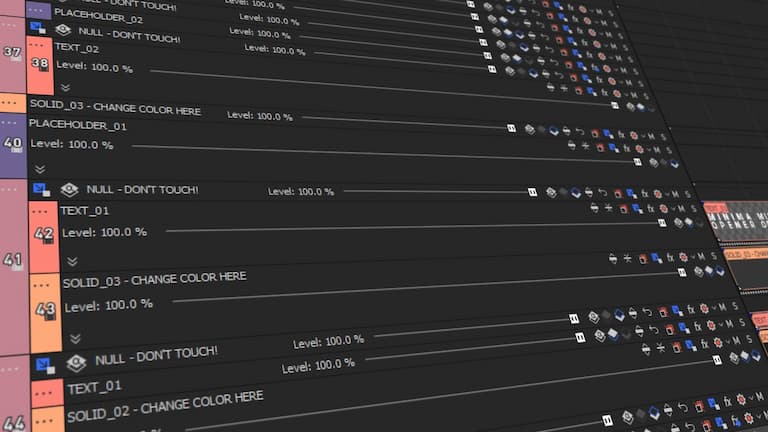Select the MINIMA opener clip in timeline
The height and width of the screenshot is (432, 768).
[735, 218]
